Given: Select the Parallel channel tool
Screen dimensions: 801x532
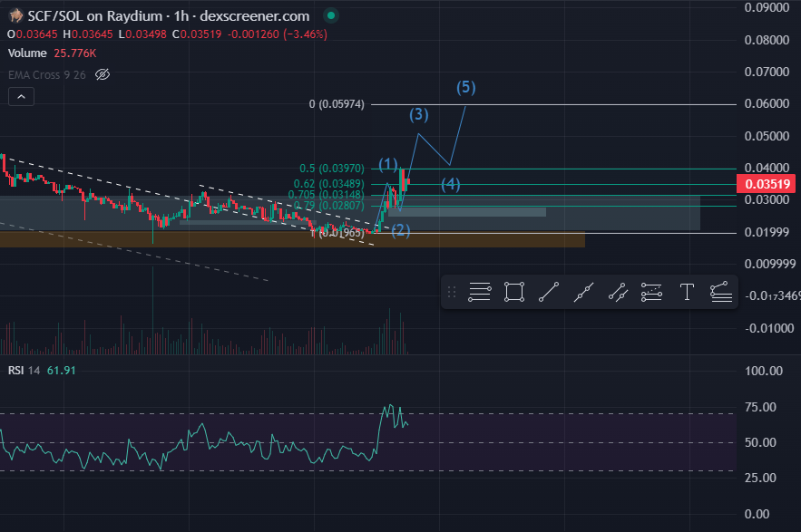Looking at the screenshot, I should pyautogui.click(x=618, y=292).
